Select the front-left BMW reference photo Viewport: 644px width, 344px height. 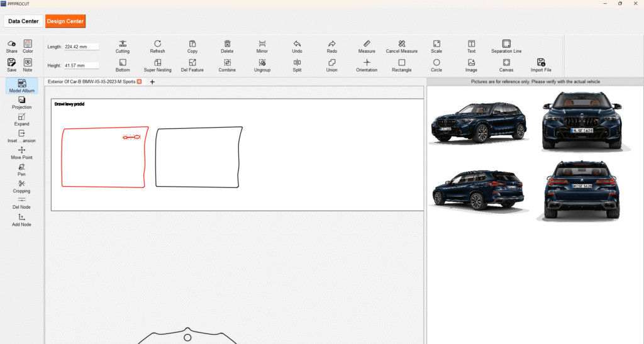point(477,121)
